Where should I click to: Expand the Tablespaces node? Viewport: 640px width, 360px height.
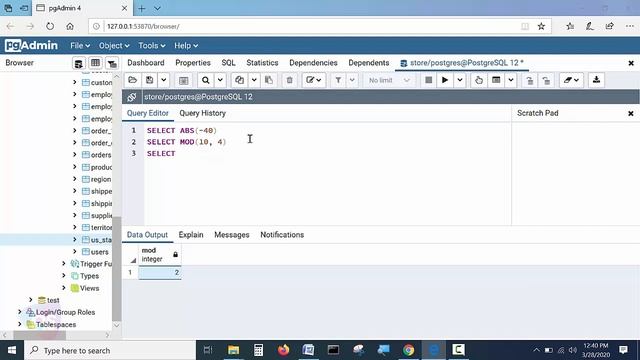click(x=20, y=324)
